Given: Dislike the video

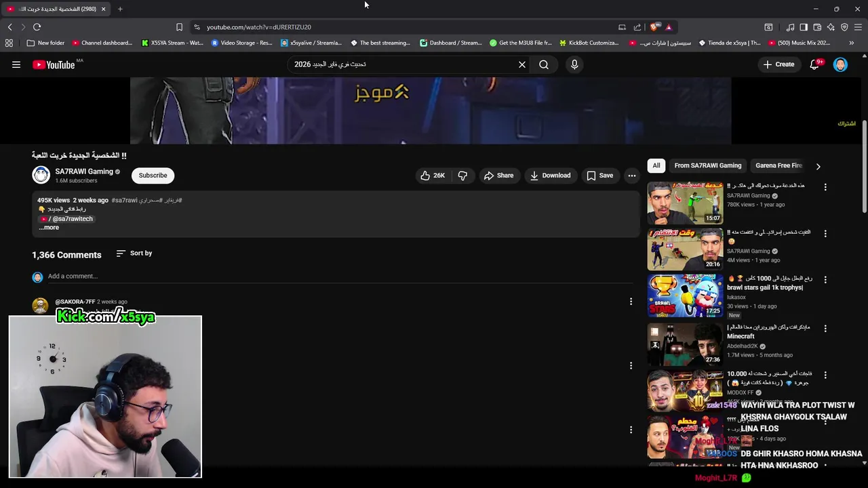Looking at the screenshot, I should pos(462,176).
